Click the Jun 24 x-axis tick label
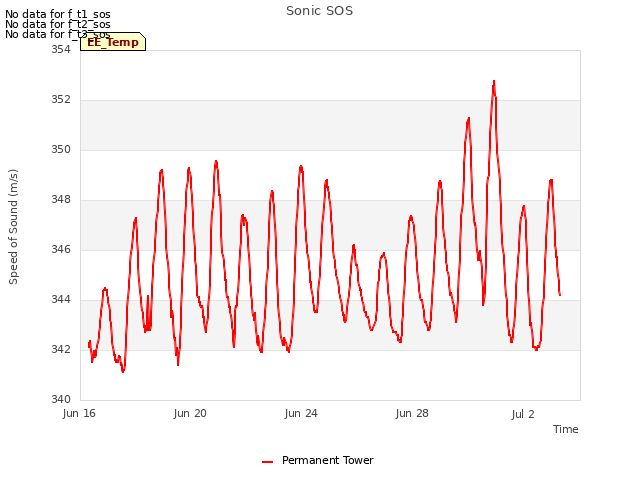This screenshot has height=480, width=640. click(301, 413)
